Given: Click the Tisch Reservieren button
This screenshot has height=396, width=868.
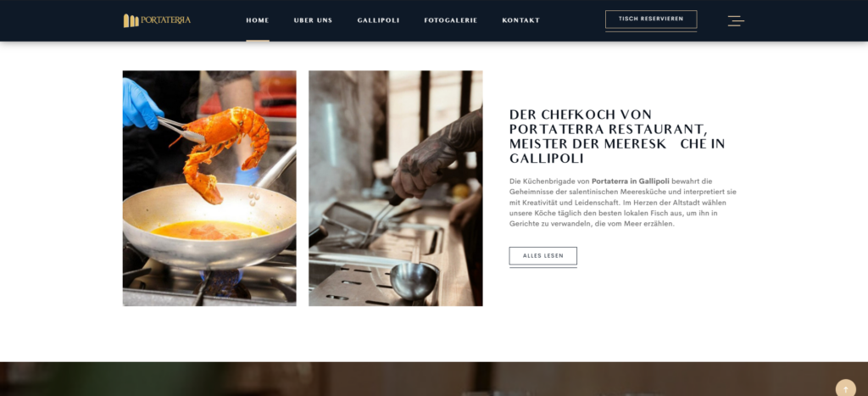Looking at the screenshot, I should coord(651,19).
